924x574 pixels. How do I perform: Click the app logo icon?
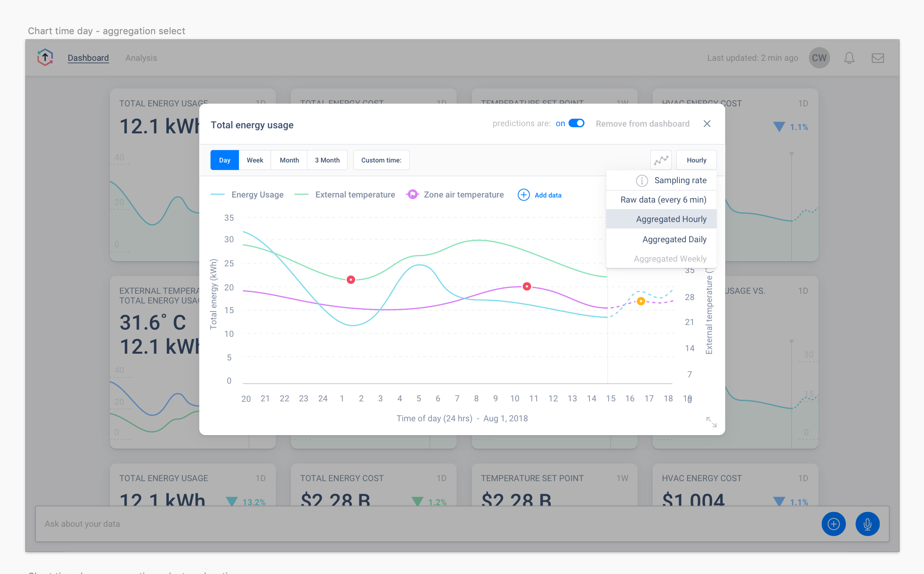tap(45, 57)
